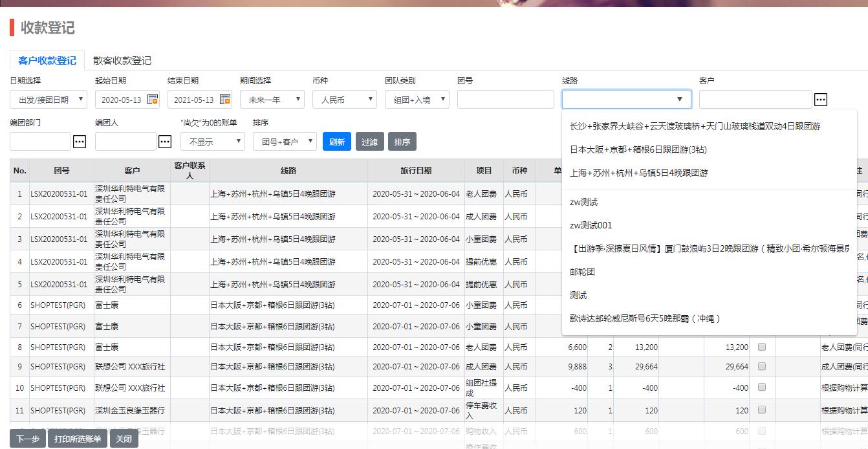868x449 pixels.
Task: Click 老人团费 in table row 1
Action: click(x=481, y=194)
